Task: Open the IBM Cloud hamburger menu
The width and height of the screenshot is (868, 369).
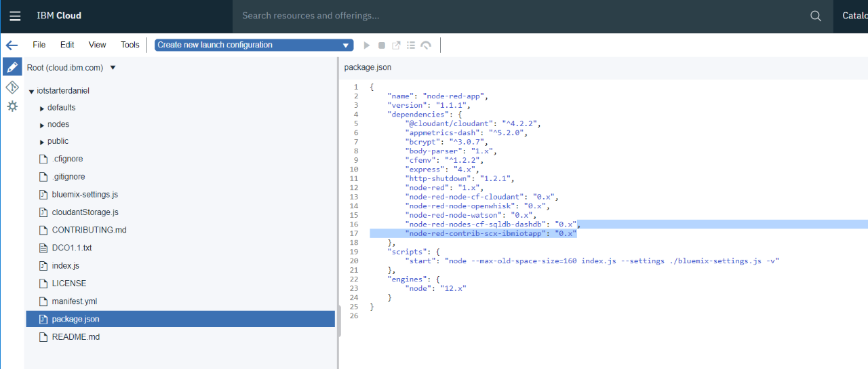Action: point(15,16)
